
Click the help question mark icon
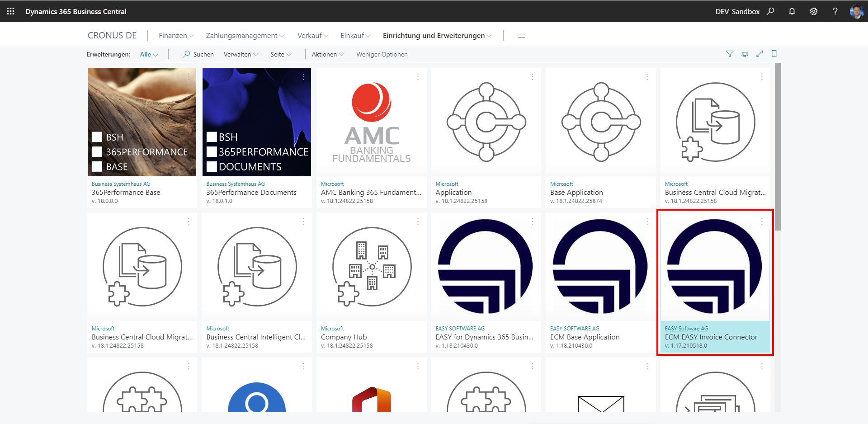[x=835, y=11]
